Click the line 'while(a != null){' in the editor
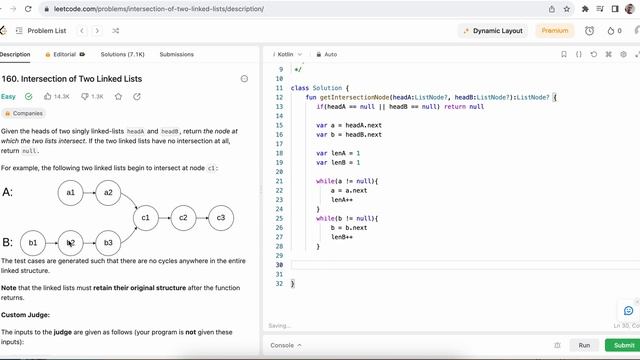Image resolution: width=640 pixels, height=360 pixels. 347,181
